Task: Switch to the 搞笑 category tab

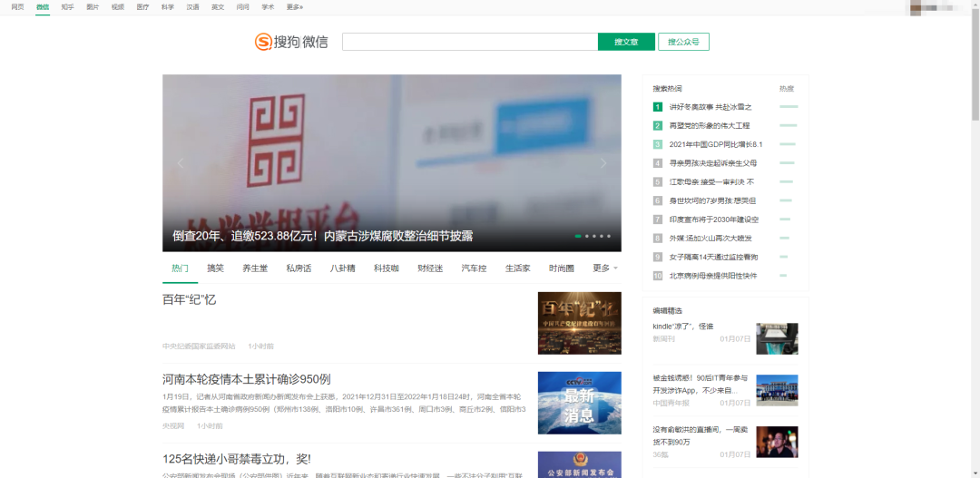Action: [x=215, y=268]
